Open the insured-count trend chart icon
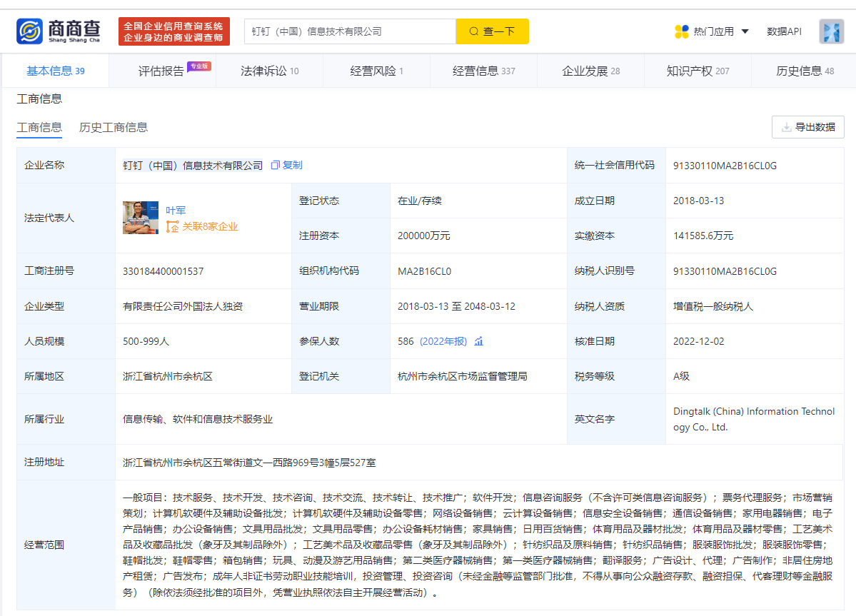Viewport: 856px width, 616px height. [x=479, y=341]
